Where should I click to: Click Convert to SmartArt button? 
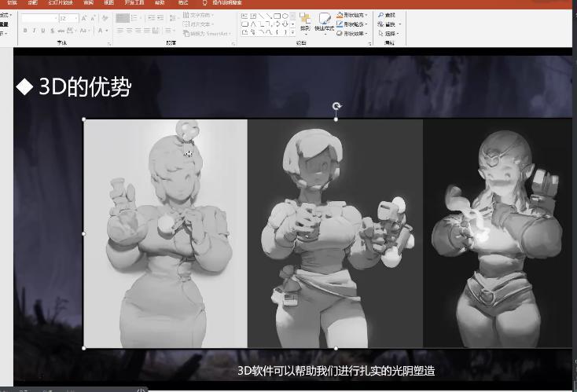click(207, 34)
